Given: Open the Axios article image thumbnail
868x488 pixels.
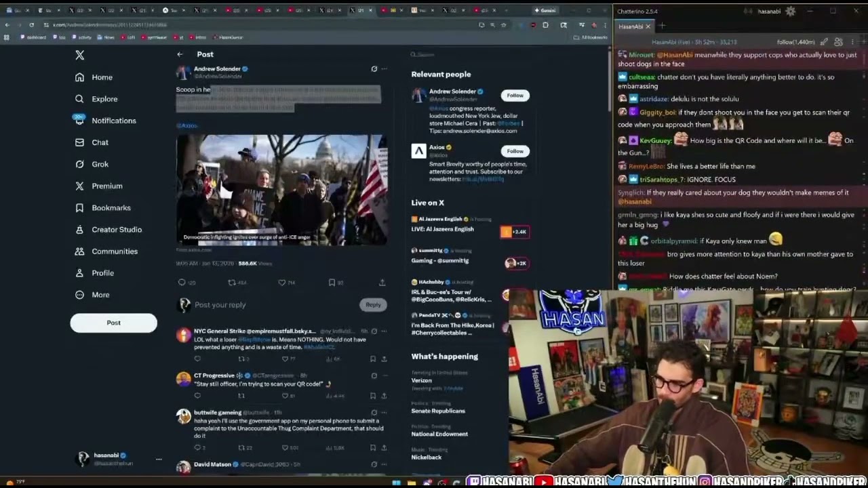Looking at the screenshot, I should point(281,190).
